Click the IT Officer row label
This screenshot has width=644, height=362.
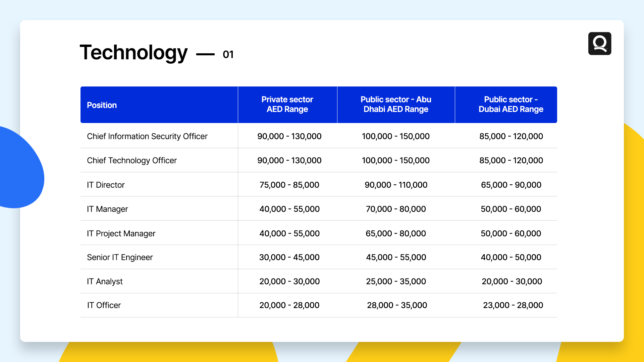(104, 305)
